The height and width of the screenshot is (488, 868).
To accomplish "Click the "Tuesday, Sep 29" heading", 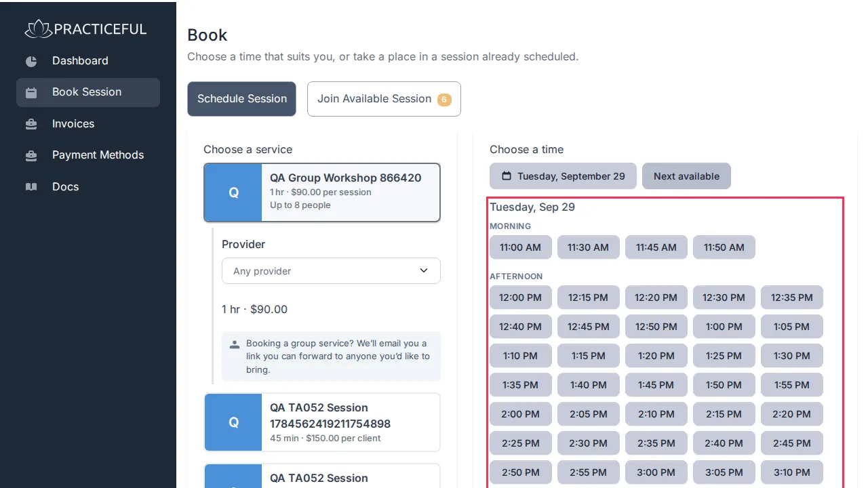I will point(532,207).
